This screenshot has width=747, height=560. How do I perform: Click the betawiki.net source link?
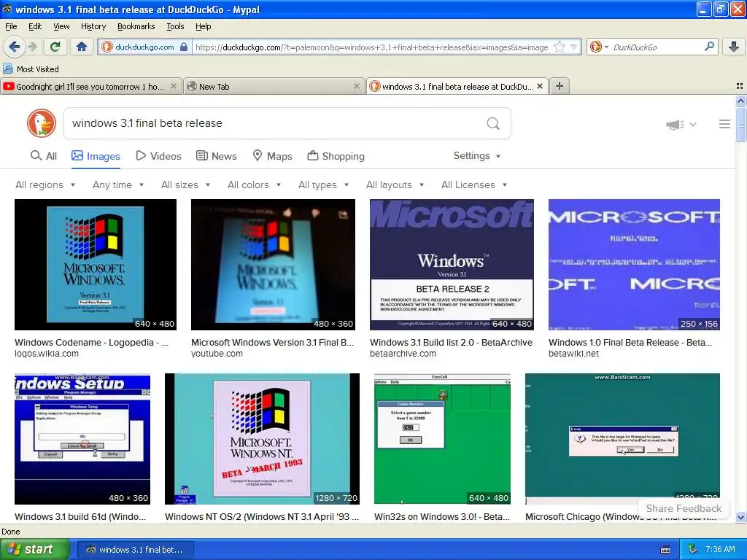[573, 354]
